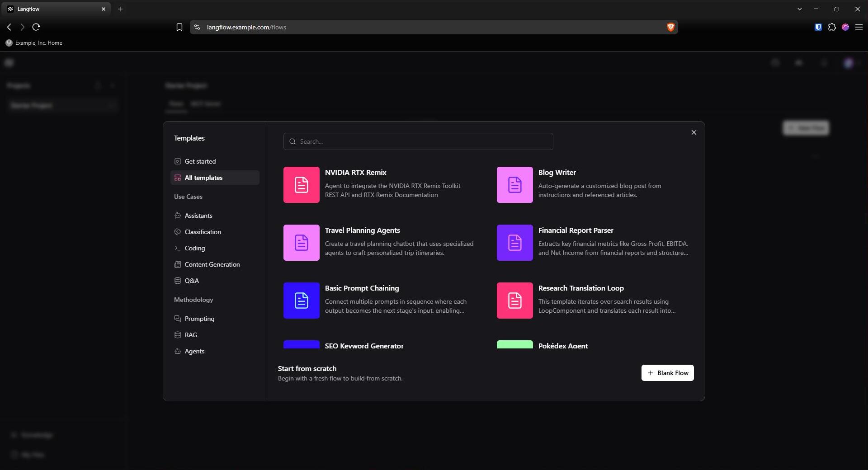Image resolution: width=868 pixels, height=470 pixels.
Task: Open the browser profile avatar
Action: click(845, 27)
